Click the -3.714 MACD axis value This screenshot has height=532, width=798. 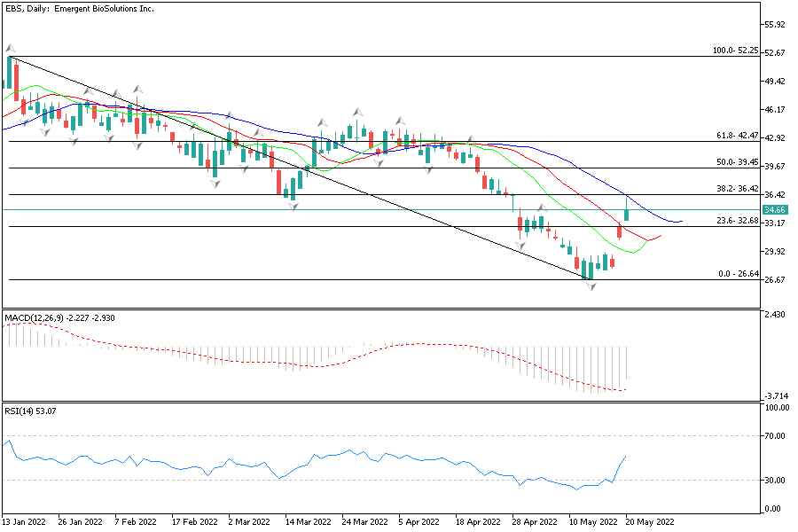[x=777, y=395]
